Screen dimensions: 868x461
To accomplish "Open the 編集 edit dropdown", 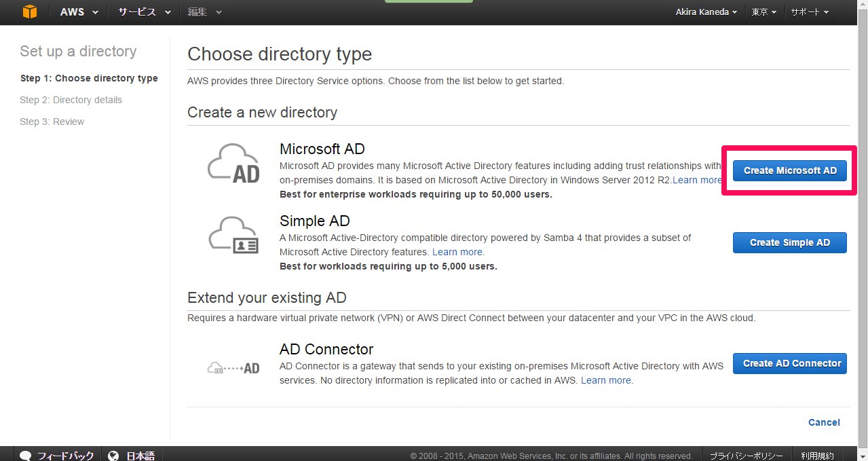I will click(x=205, y=12).
